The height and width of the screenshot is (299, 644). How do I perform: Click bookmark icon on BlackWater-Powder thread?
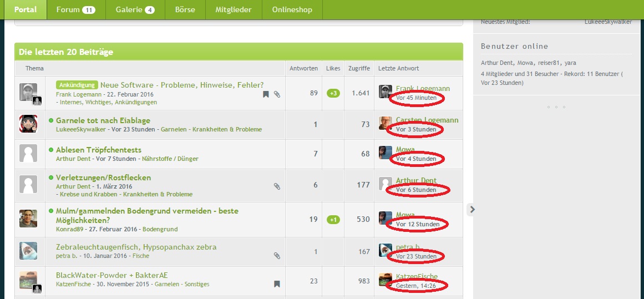(x=277, y=284)
